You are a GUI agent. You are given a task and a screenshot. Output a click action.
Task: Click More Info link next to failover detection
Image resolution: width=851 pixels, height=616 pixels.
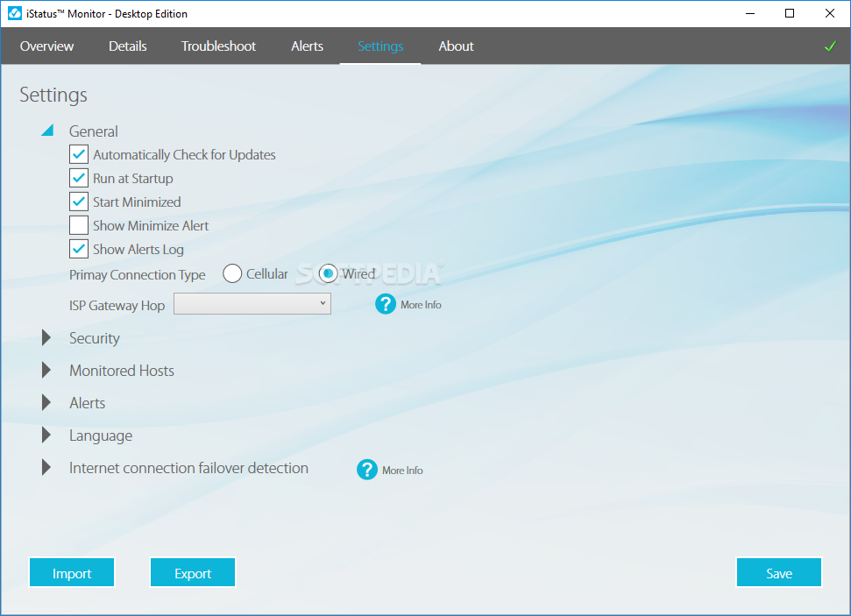click(402, 471)
